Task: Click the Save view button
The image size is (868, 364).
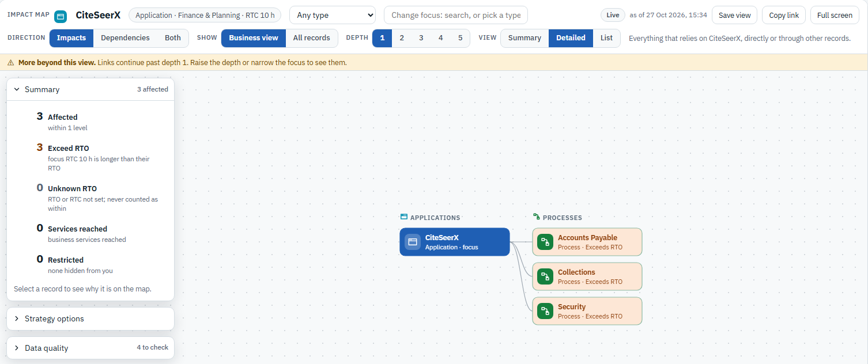Action: click(735, 15)
